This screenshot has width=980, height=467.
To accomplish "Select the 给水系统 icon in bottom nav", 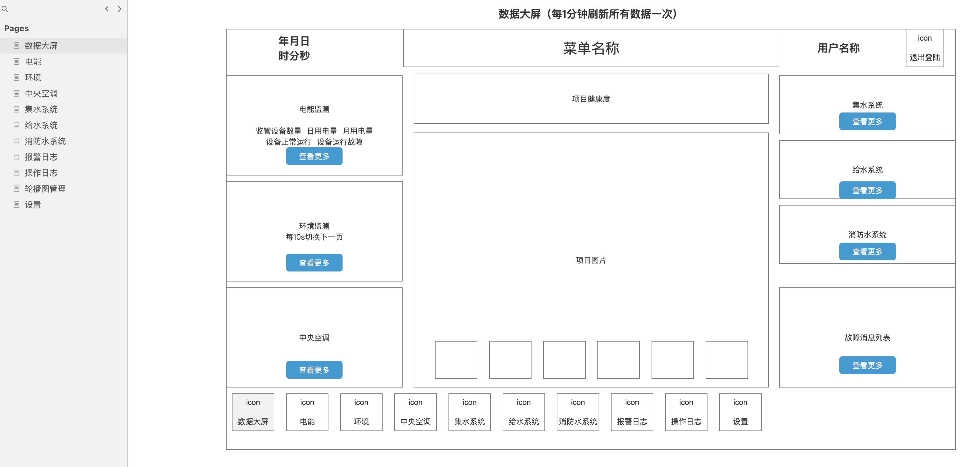I will [x=524, y=412].
